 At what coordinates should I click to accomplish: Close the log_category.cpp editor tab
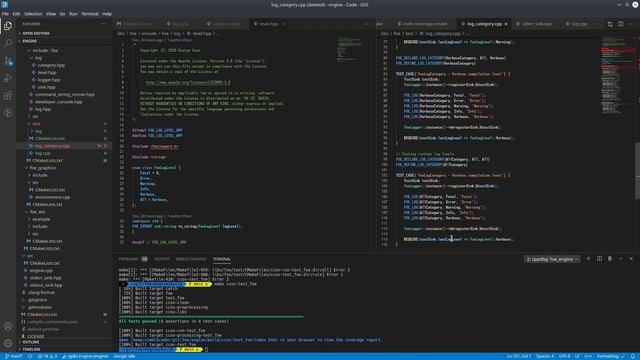click(x=506, y=24)
